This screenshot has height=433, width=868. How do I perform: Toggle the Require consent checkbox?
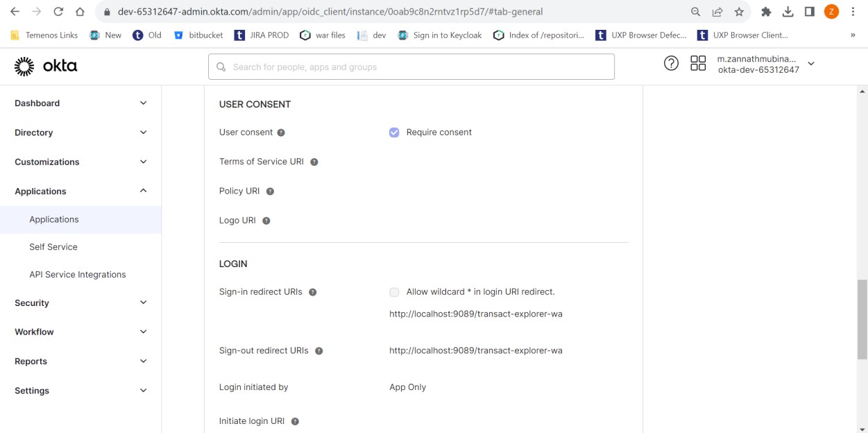click(394, 133)
